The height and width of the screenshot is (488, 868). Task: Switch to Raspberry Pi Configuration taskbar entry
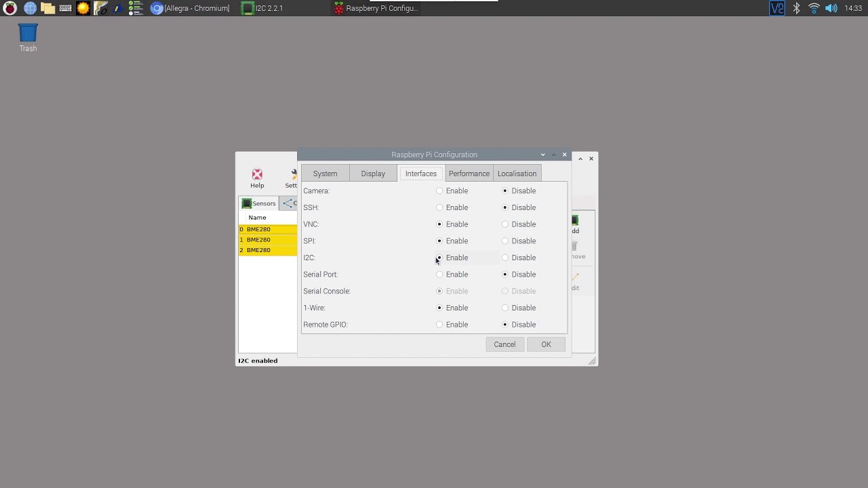point(375,8)
